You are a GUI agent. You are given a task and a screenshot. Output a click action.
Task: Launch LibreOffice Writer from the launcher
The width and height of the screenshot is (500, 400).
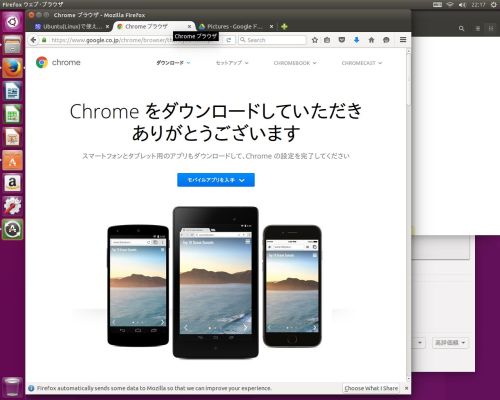[12, 91]
